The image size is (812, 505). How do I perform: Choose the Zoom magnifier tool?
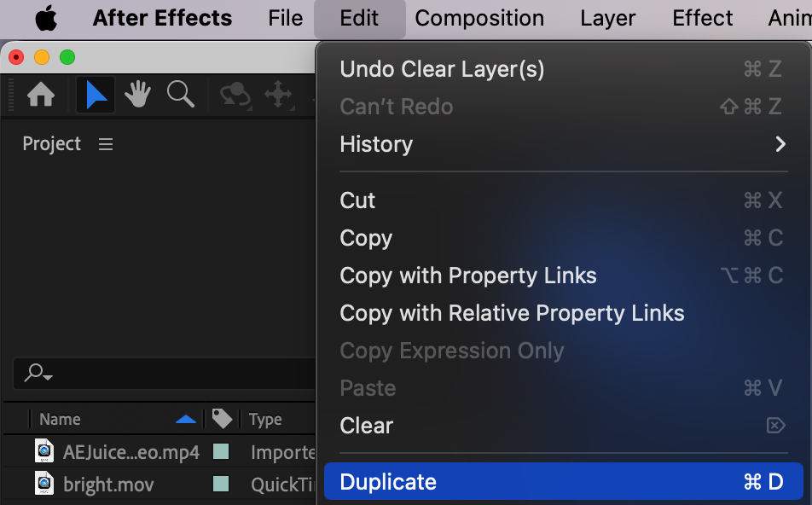(x=180, y=95)
